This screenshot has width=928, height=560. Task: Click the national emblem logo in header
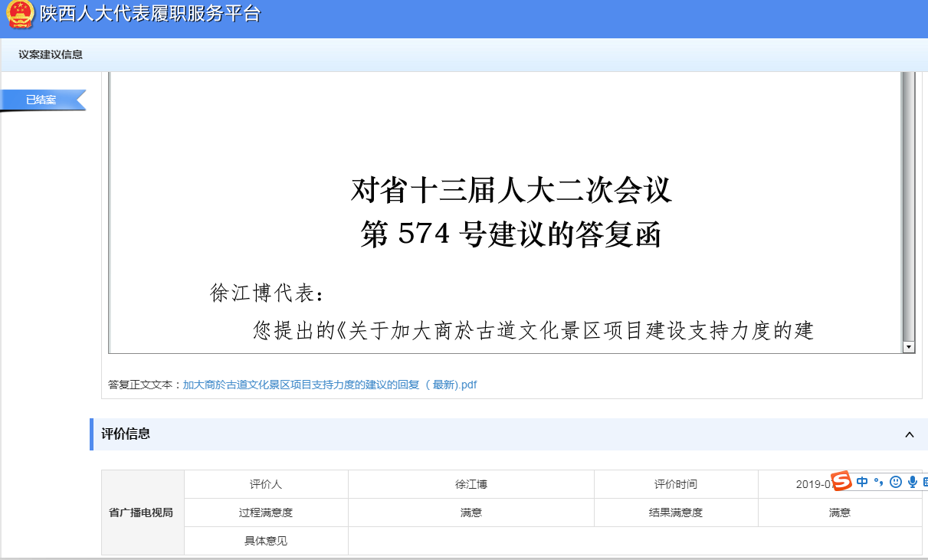point(20,15)
